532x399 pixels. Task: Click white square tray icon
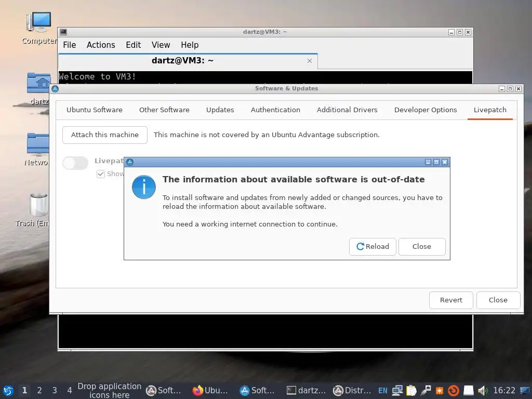tap(468, 391)
